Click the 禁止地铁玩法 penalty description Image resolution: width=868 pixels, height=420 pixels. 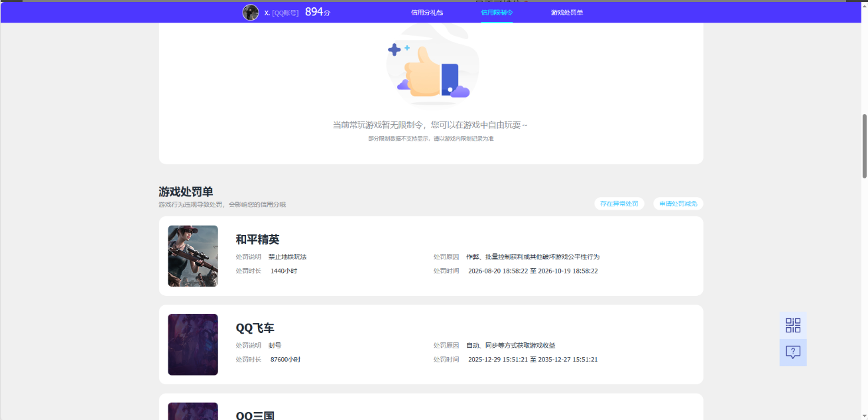pos(288,257)
